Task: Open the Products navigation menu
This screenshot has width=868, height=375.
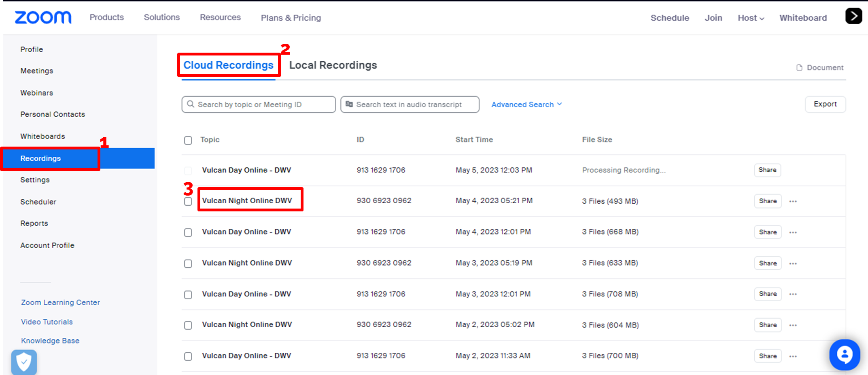Action: [x=107, y=17]
